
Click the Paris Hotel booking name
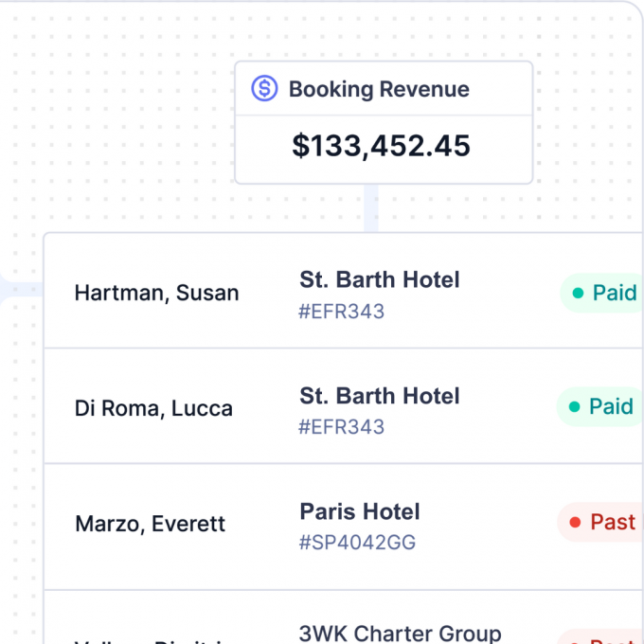coord(360,511)
